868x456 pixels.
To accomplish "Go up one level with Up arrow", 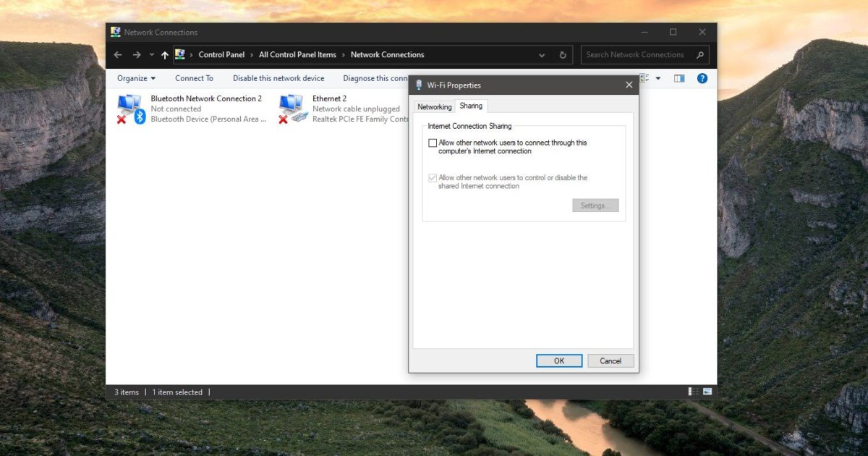I will pos(165,55).
